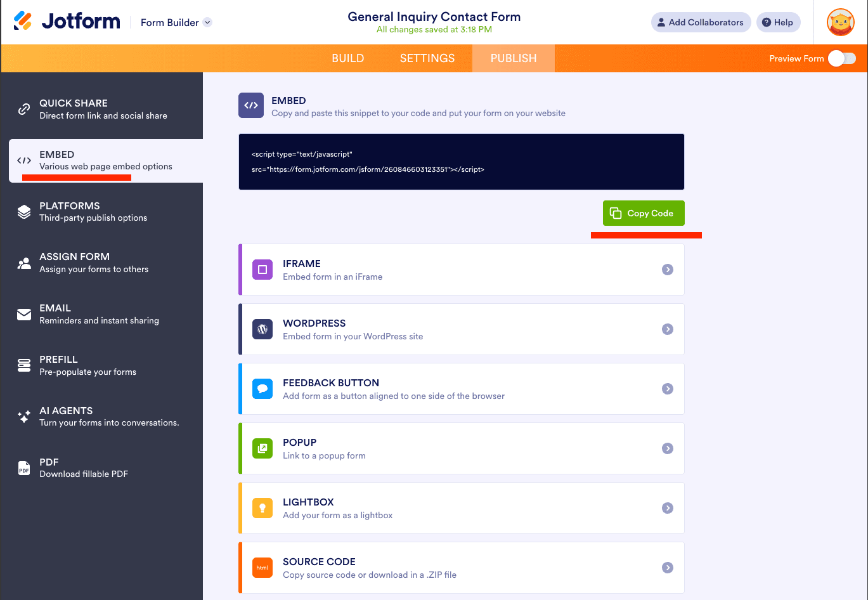Click the purple iFrame square icon
This screenshot has height=600, width=868.
262,270
